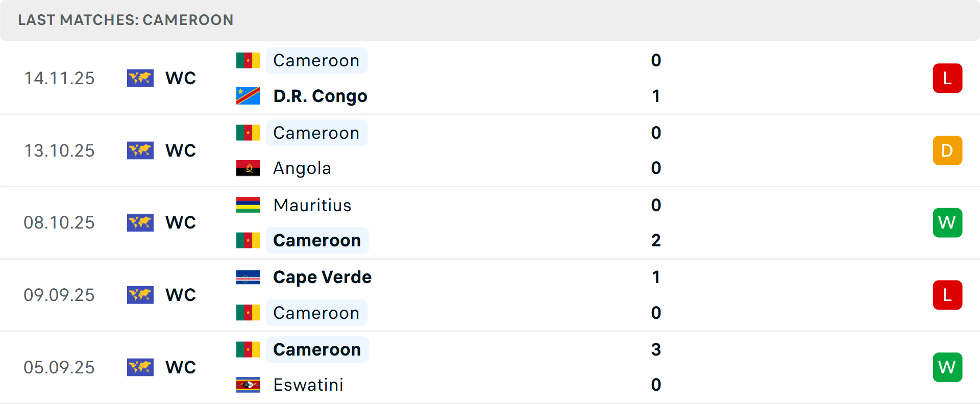
Task: Click the red L badge for 14.11.25
Action: tap(947, 78)
